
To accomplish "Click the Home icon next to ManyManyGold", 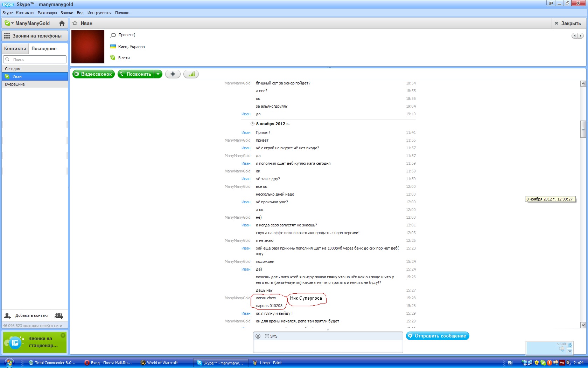I will pyautogui.click(x=62, y=23).
